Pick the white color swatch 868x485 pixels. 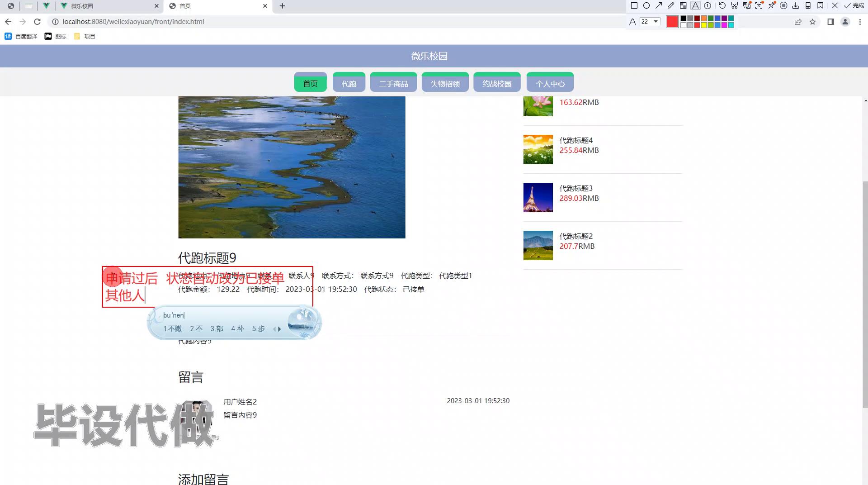pos(684,25)
